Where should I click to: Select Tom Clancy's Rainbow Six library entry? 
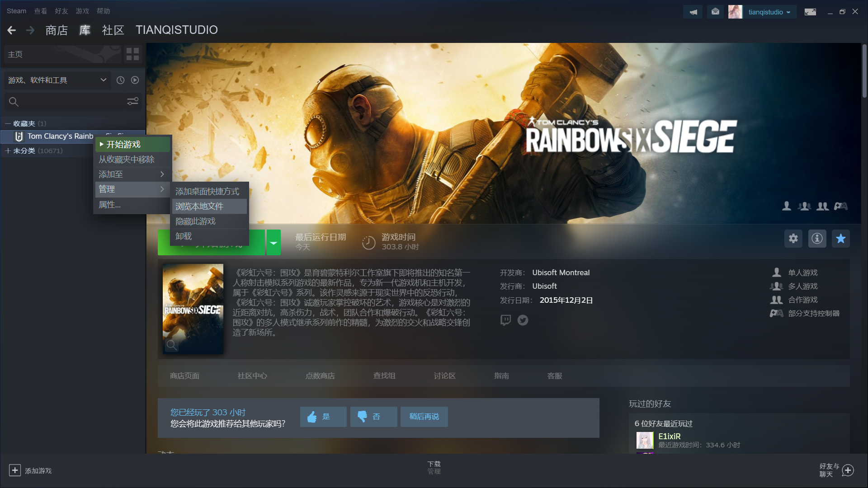coord(73,136)
